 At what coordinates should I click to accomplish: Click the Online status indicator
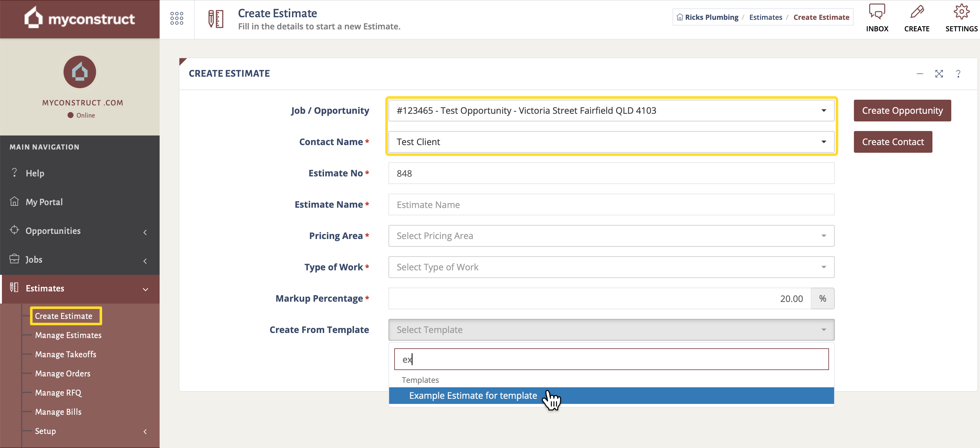click(81, 115)
